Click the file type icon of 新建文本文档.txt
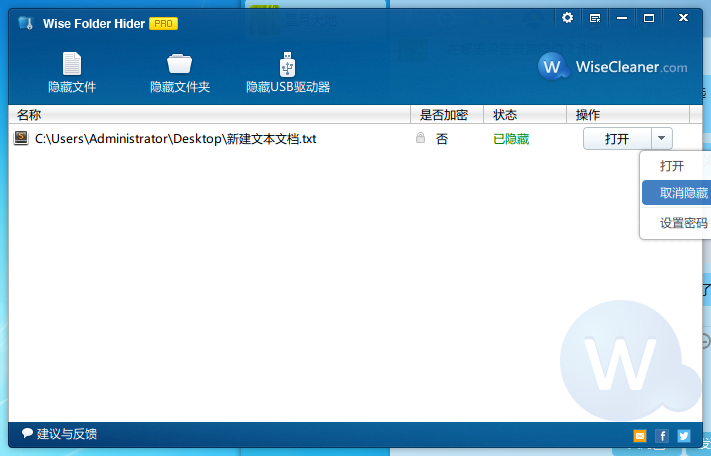Screen dimensions: 711x456 click(21, 138)
